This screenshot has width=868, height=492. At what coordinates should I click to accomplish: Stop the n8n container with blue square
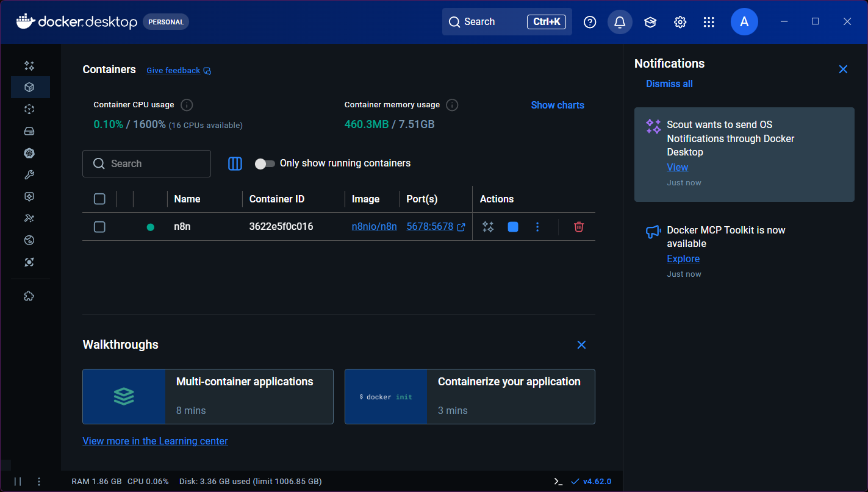[x=513, y=227]
